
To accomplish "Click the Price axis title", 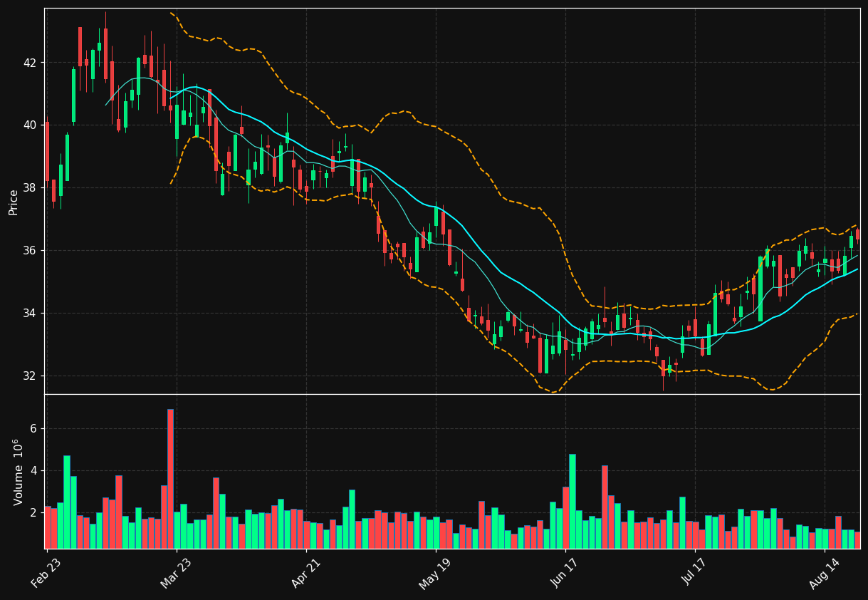I will [14, 202].
